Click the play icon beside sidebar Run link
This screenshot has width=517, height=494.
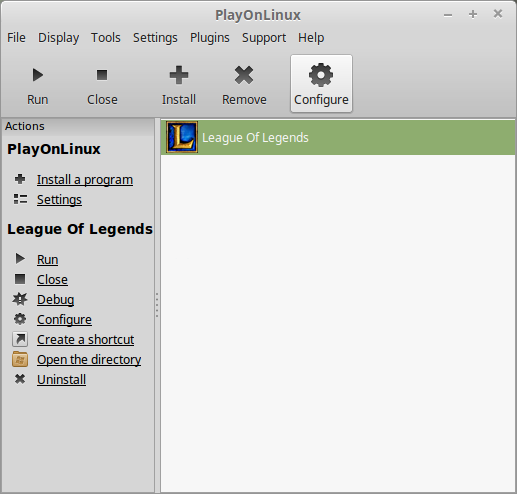tap(20, 258)
